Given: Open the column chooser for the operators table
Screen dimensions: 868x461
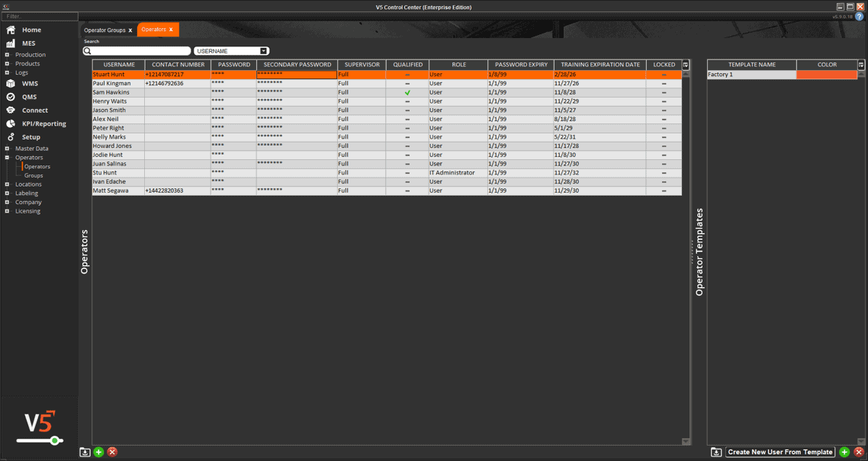Looking at the screenshot, I should click(686, 65).
